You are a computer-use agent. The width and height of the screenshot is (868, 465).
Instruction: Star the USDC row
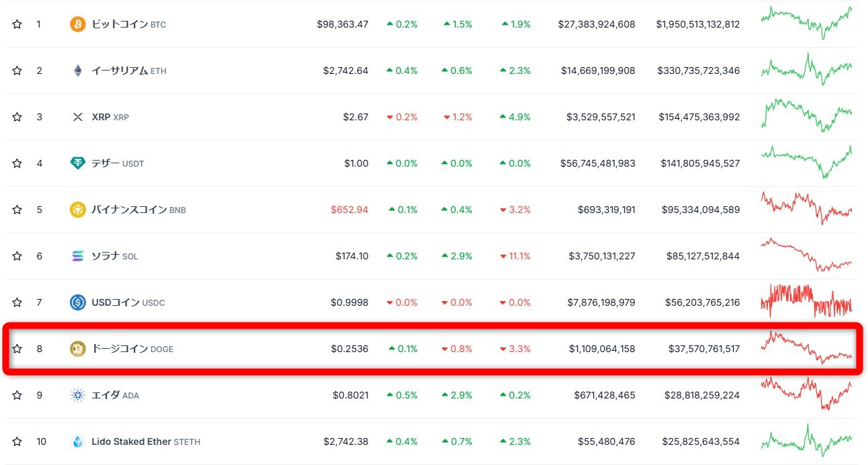pyautogui.click(x=17, y=302)
